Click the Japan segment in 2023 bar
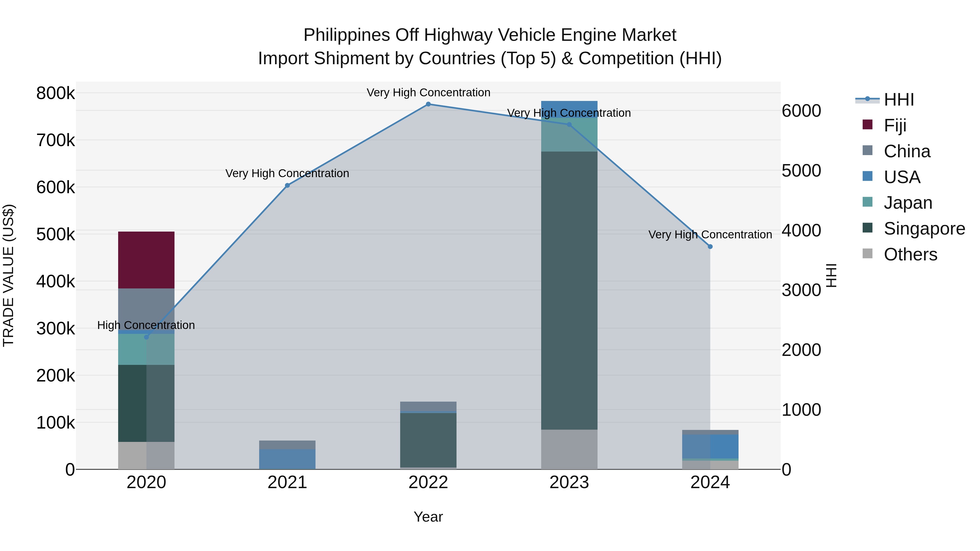This screenshot has height=551, width=980. tap(569, 135)
